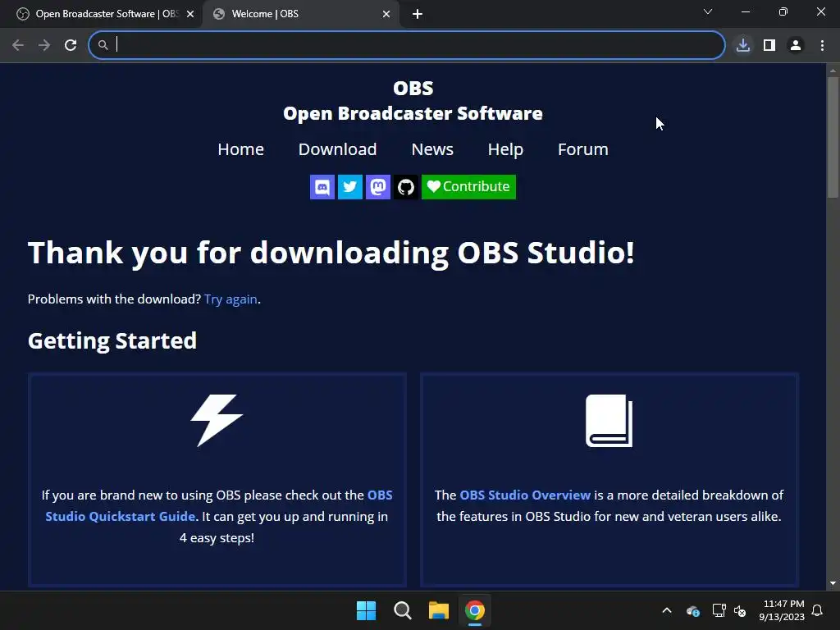Open the Download menu item
This screenshot has height=630, width=840.
point(337,149)
